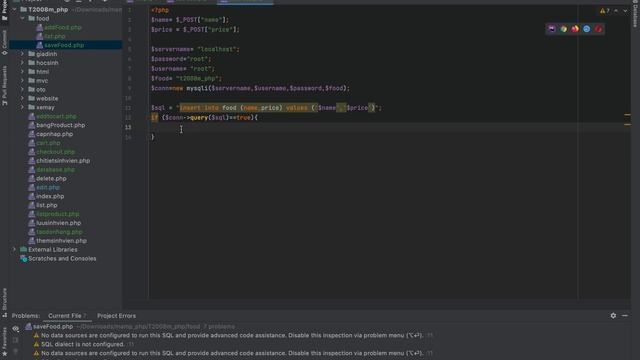Expand External Libraries node
This screenshot has width=640, height=360.
click(x=14, y=249)
